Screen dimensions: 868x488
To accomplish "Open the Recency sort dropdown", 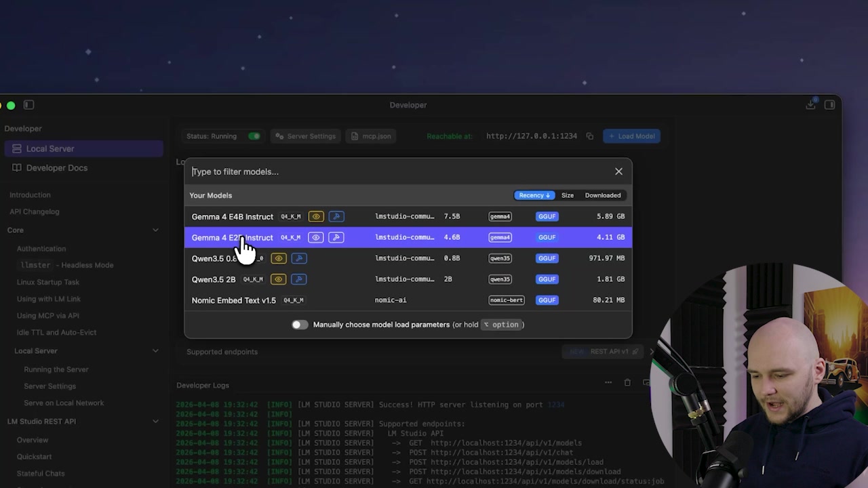I will pos(534,195).
